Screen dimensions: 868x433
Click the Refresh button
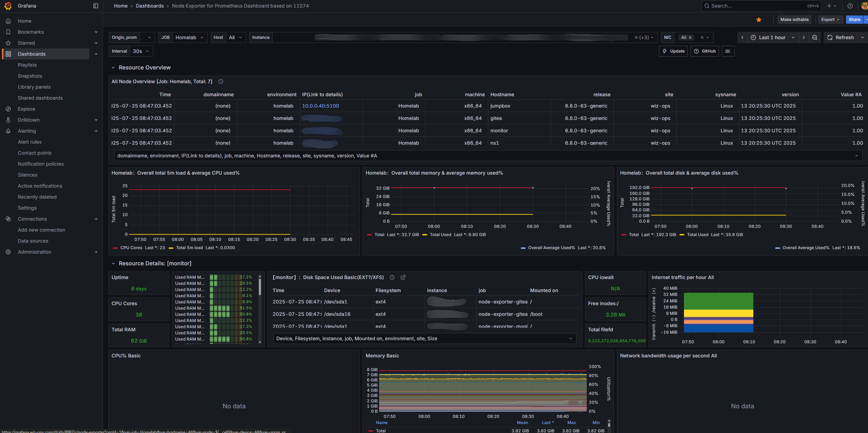pyautogui.click(x=841, y=37)
